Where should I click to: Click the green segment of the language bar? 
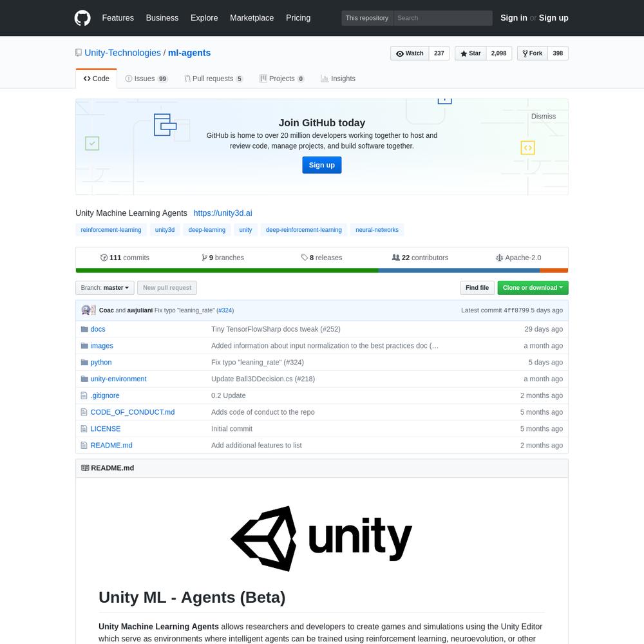(227, 270)
